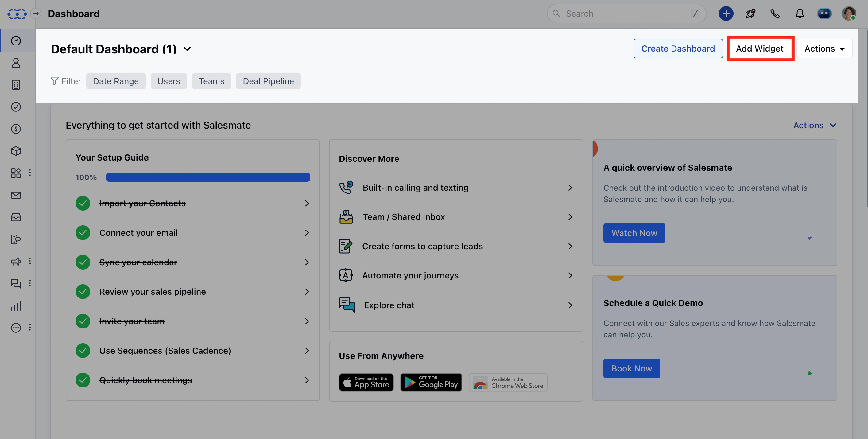Open the user profile avatar
The width and height of the screenshot is (868, 439).
[x=848, y=14]
